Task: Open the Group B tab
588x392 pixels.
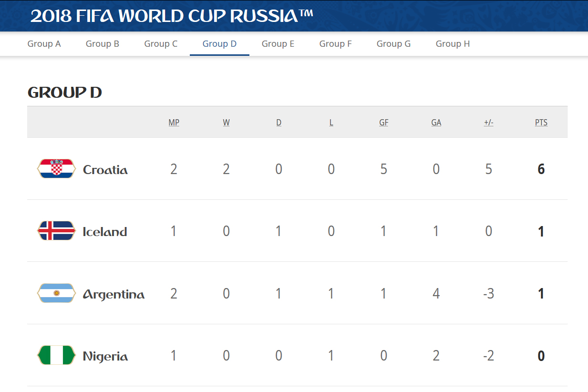Action: coord(103,44)
